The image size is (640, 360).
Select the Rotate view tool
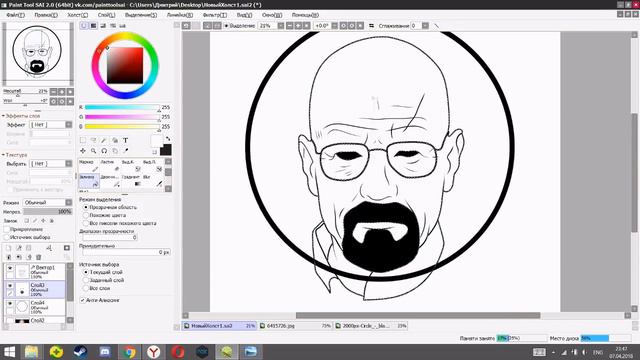104,151
